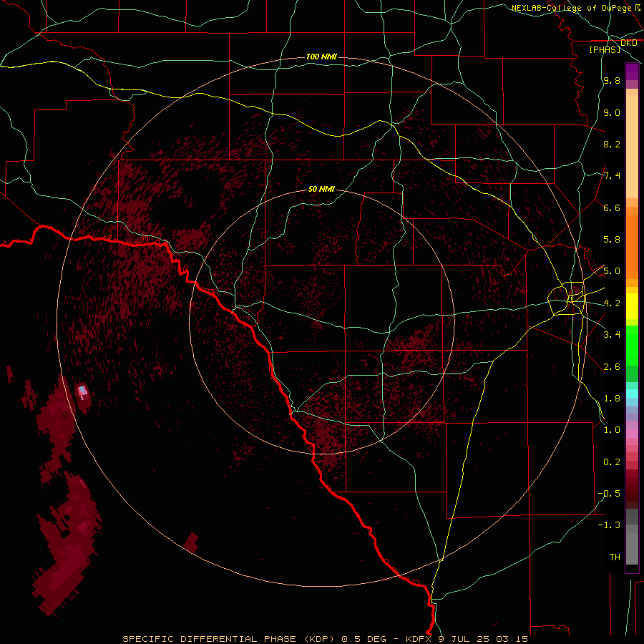
Task: Click the 0.5 DEG elevation text
Action: tap(364, 639)
